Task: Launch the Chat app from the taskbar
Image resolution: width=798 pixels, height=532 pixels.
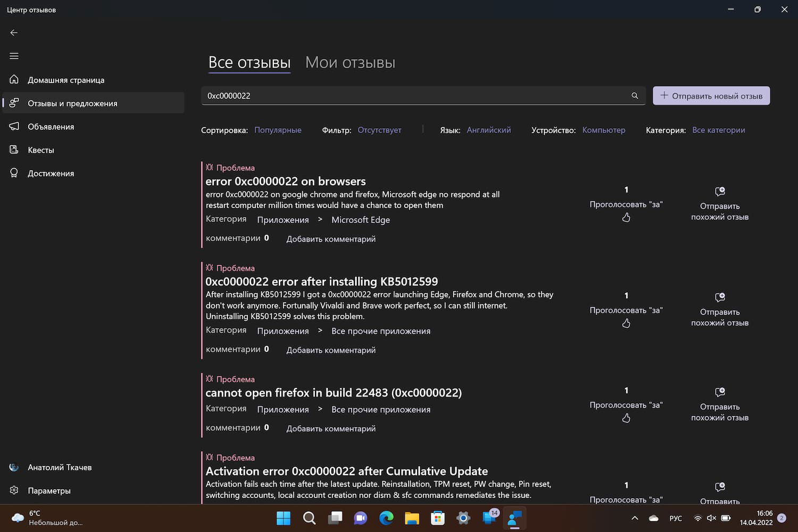Action: point(361,518)
